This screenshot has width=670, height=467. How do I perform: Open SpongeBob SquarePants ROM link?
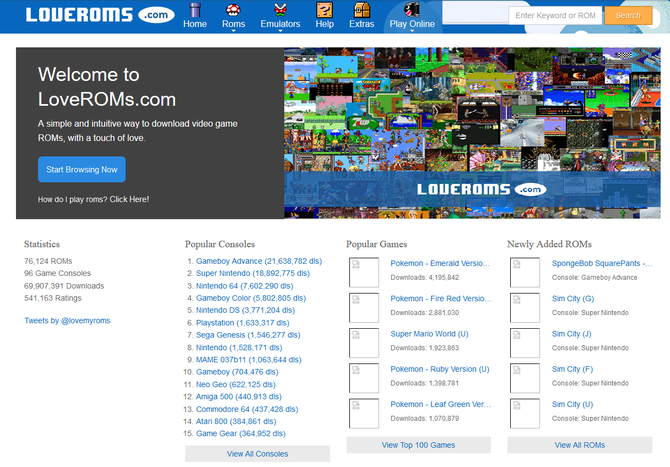[602, 263]
